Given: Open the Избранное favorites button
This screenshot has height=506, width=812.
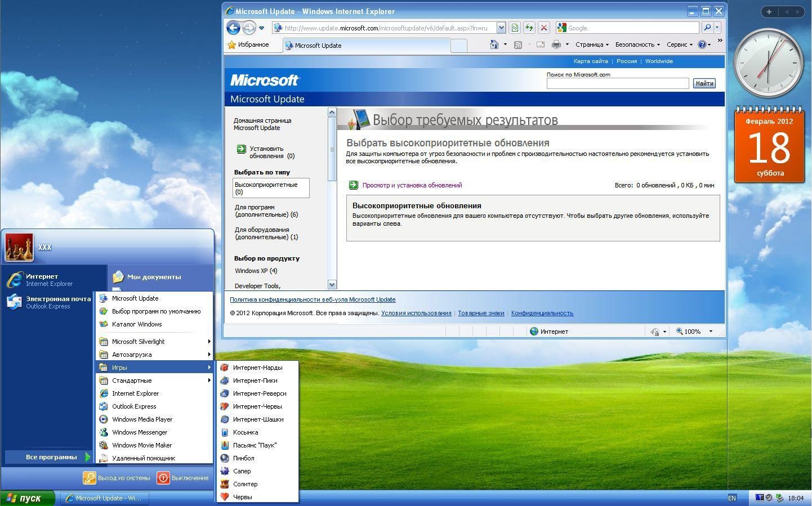Looking at the screenshot, I should [x=248, y=44].
